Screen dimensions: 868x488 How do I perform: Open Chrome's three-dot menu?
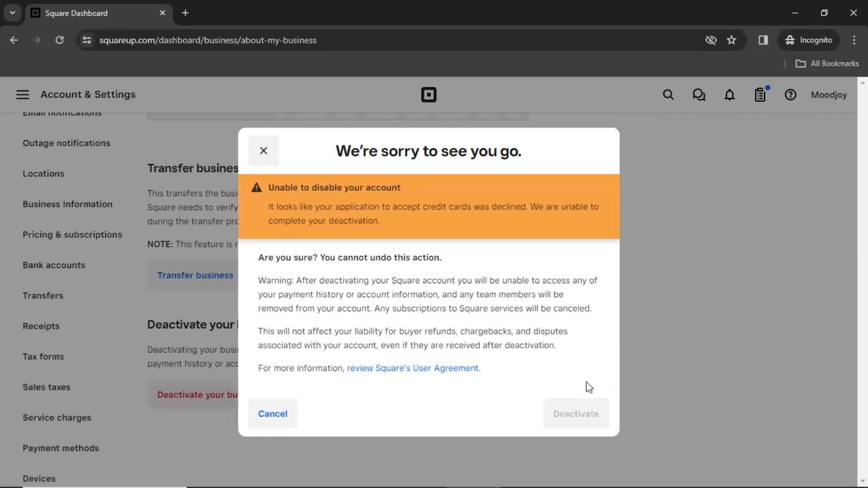point(854,40)
